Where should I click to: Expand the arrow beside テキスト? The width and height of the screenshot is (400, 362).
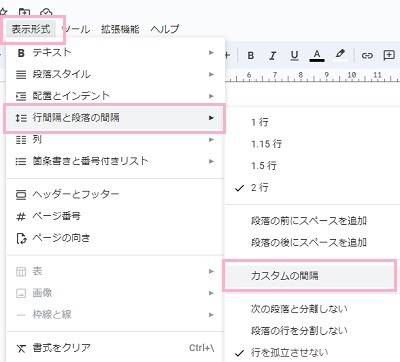[x=211, y=53]
